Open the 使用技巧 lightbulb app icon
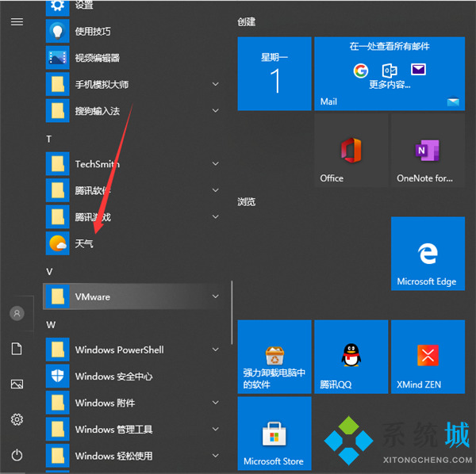Image resolution: width=476 pixels, height=474 pixels. pyautogui.click(x=58, y=31)
